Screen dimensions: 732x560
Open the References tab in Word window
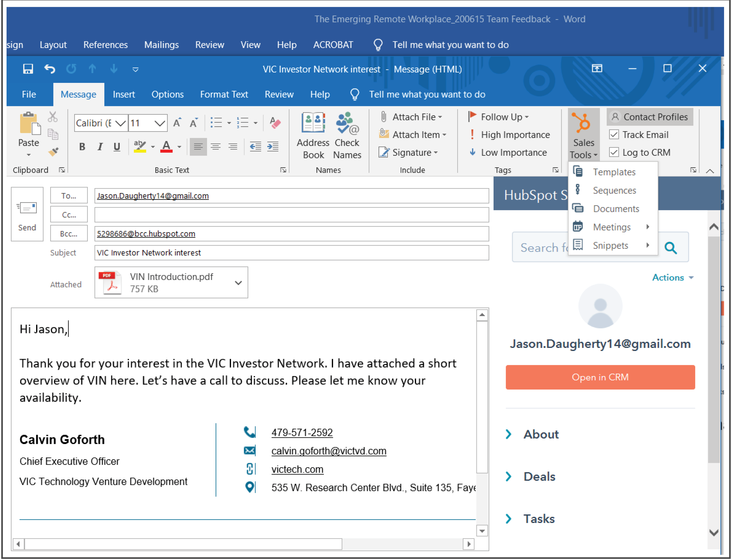[x=105, y=45]
